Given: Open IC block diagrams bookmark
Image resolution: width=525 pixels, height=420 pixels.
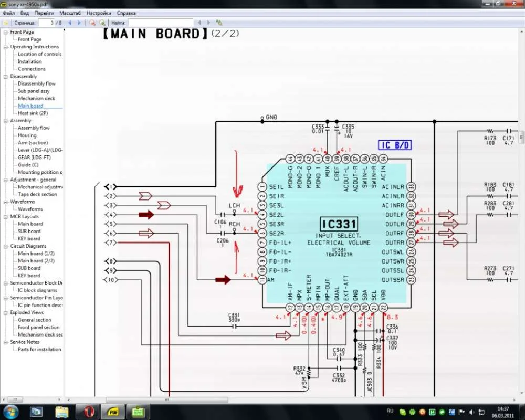Looking at the screenshot, I should [x=37, y=290].
